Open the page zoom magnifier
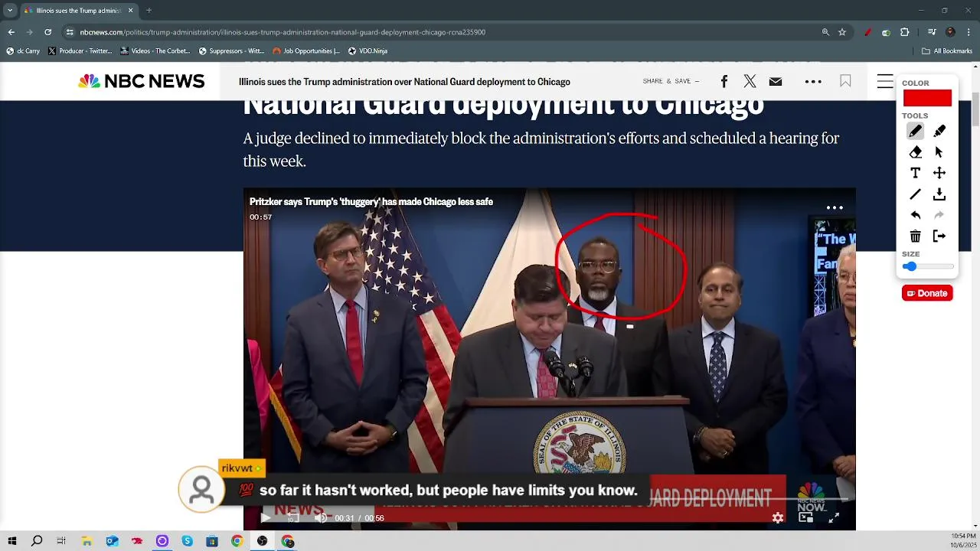Image resolution: width=980 pixels, height=551 pixels. click(825, 32)
